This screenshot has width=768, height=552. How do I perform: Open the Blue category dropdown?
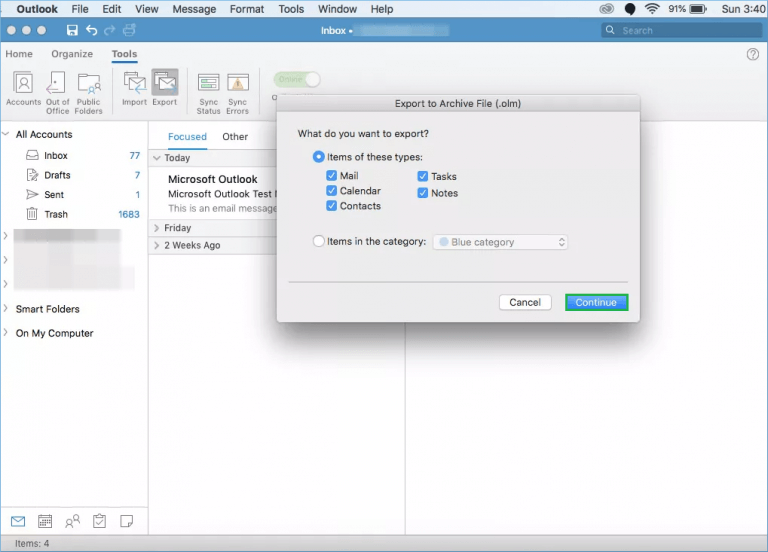coord(500,242)
